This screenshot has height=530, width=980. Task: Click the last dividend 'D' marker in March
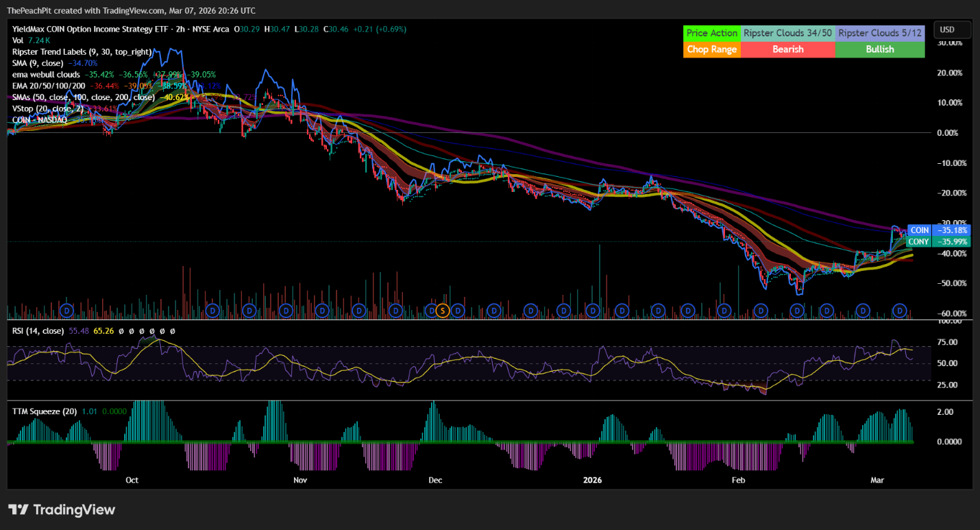pyautogui.click(x=899, y=311)
